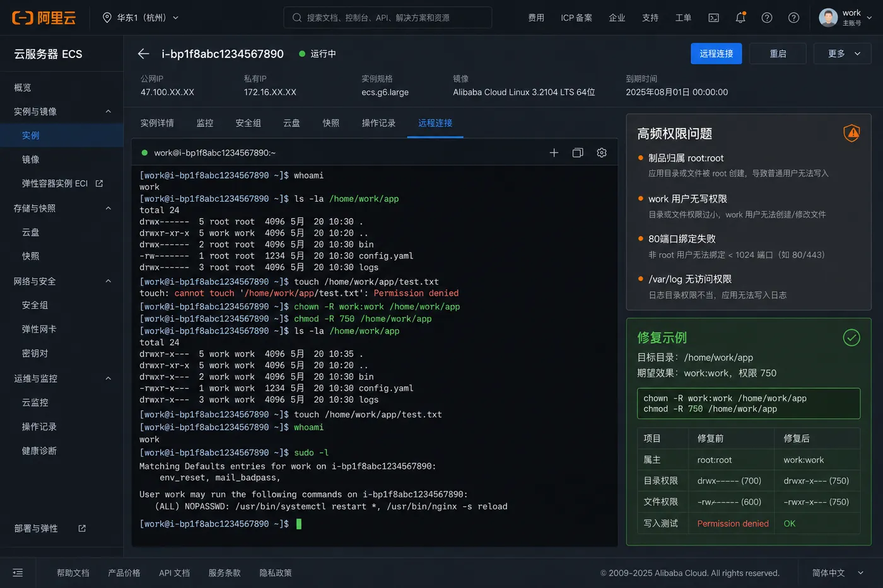Click the blue 远程连接 button
883x588 pixels.
pyautogui.click(x=716, y=54)
